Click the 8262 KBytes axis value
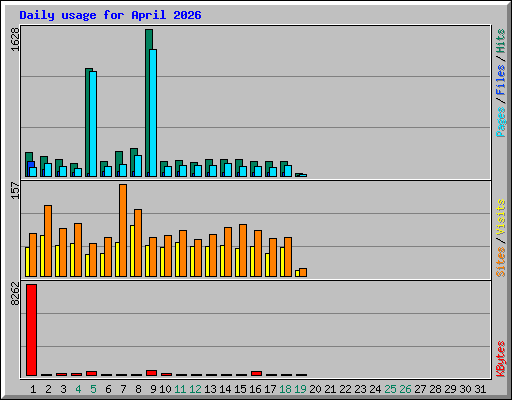Viewport: 512px width, 400px height. tap(15, 294)
